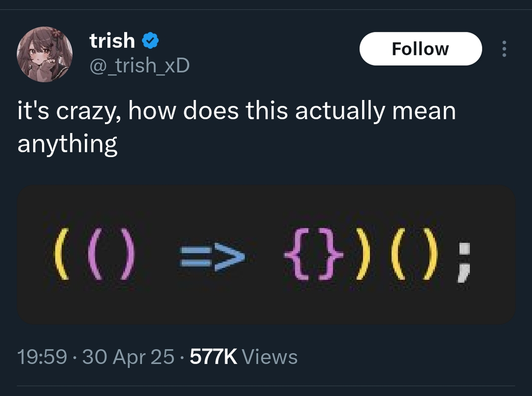Click the word "anything" in the tweet
The image size is (532, 396).
pos(67,145)
